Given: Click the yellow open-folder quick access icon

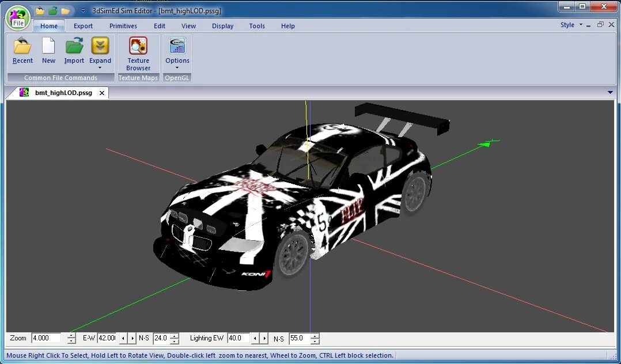Looking at the screenshot, I should click(x=40, y=11).
